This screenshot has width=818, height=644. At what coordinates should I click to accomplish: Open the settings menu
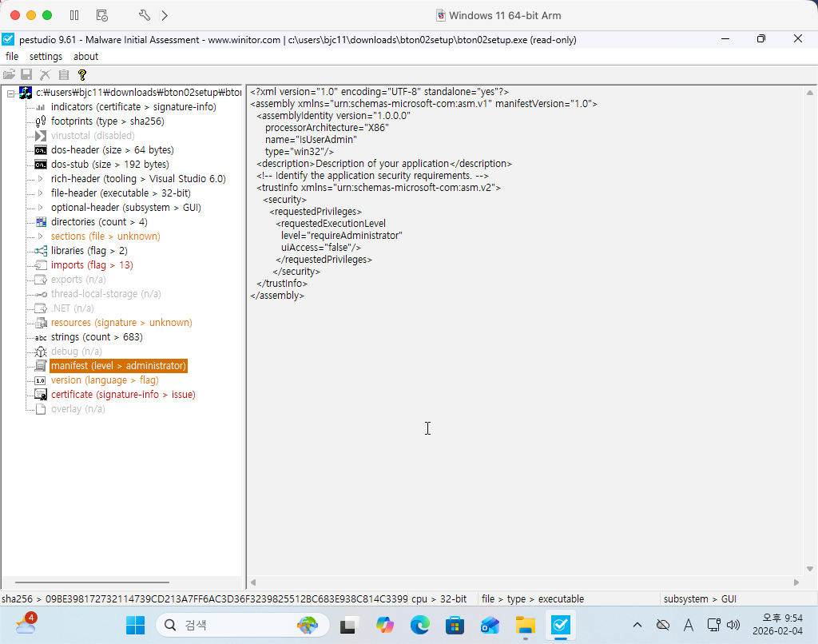point(46,57)
